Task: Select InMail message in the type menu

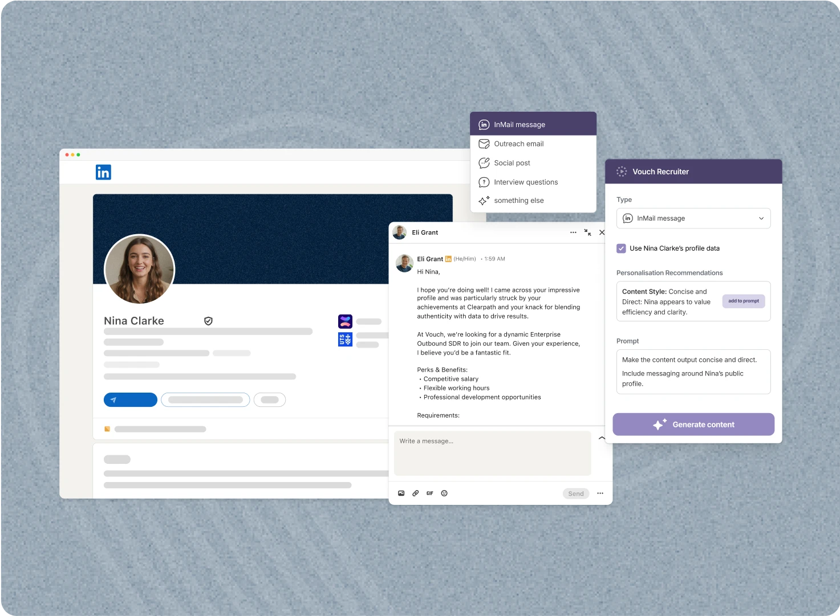Action: [533, 124]
